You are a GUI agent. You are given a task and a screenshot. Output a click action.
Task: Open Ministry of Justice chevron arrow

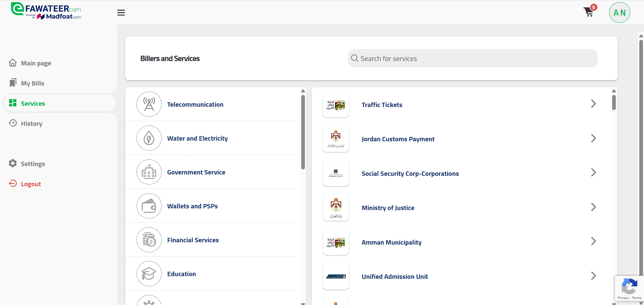(593, 207)
